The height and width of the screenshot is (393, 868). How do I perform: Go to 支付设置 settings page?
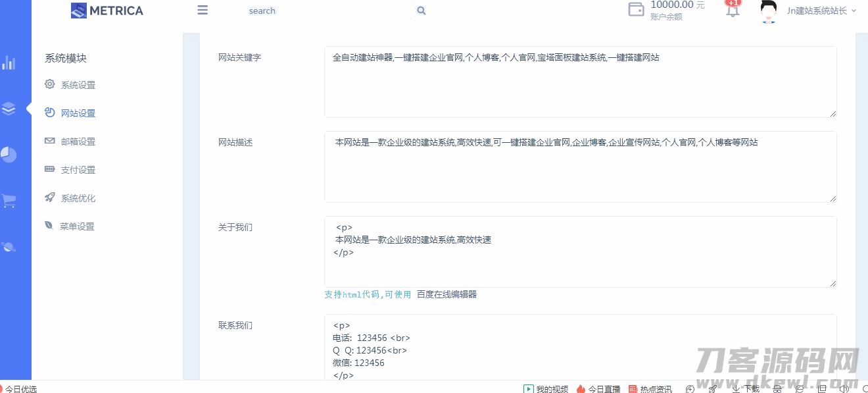coord(78,170)
